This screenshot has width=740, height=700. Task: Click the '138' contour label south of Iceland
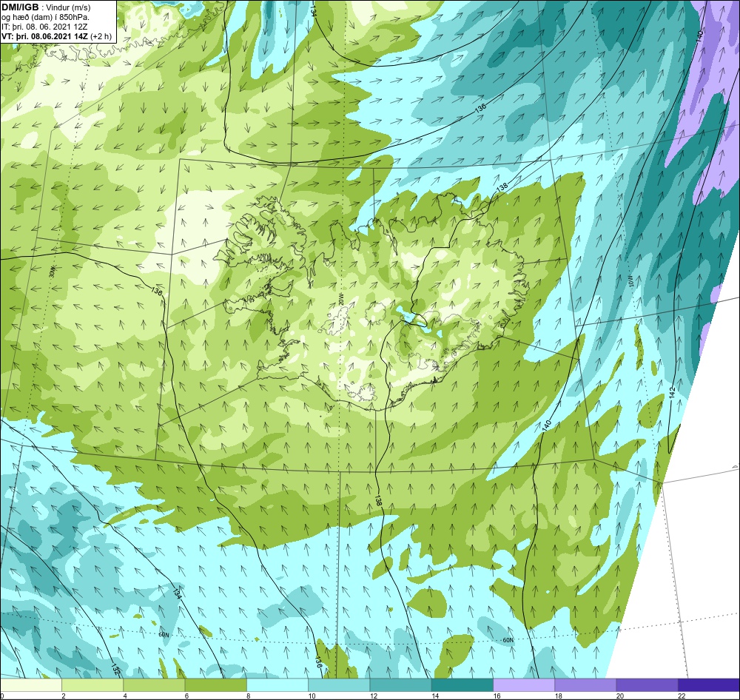pos(378,501)
